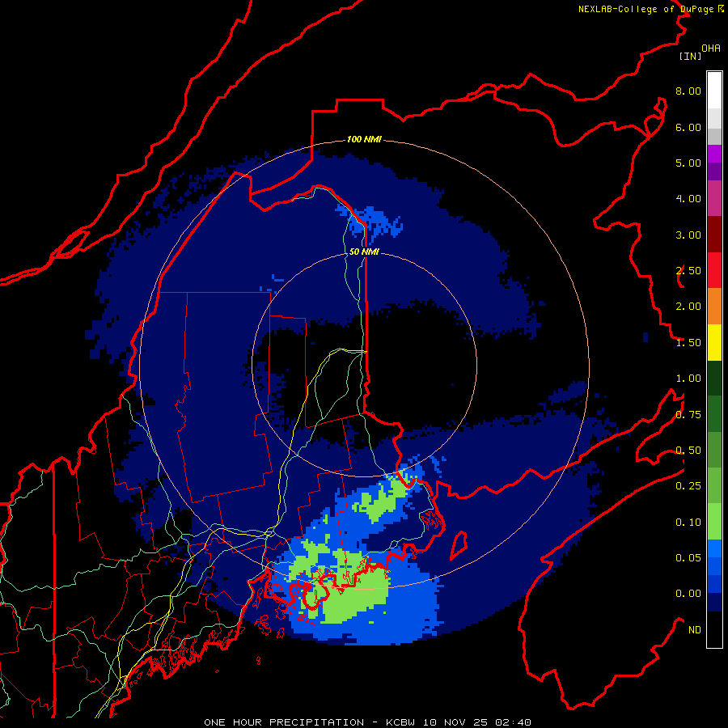Select the yellow legend swatch
This screenshot has width=728, height=728.
tap(714, 342)
